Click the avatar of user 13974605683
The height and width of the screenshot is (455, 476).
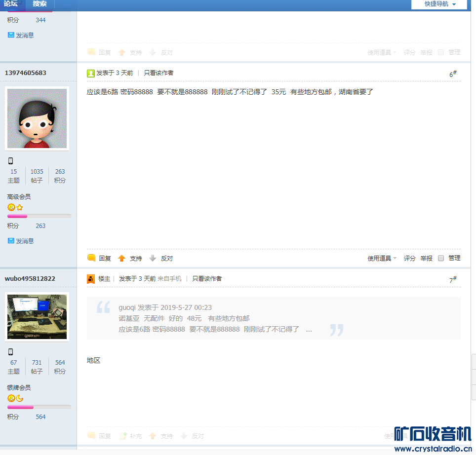point(37,118)
